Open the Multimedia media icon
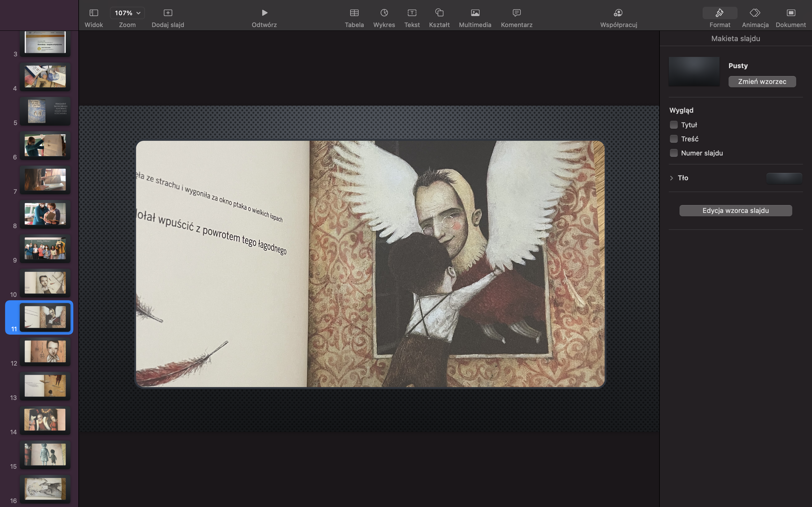 [475, 13]
